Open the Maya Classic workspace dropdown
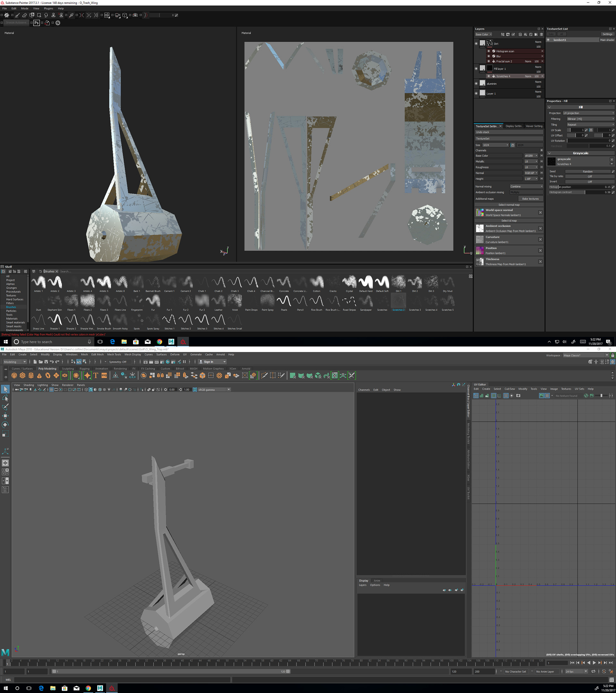Image resolution: width=616 pixels, height=693 pixels. (586, 355)
